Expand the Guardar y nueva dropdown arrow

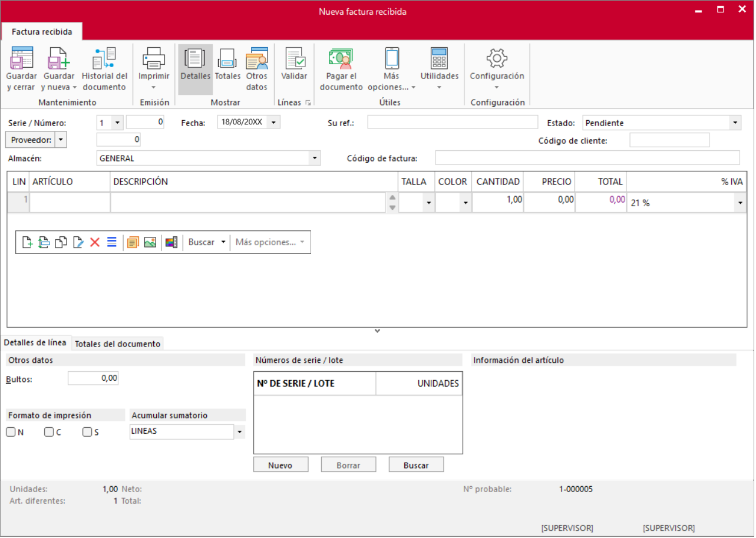pyautogui.click(x=74, y=87)
